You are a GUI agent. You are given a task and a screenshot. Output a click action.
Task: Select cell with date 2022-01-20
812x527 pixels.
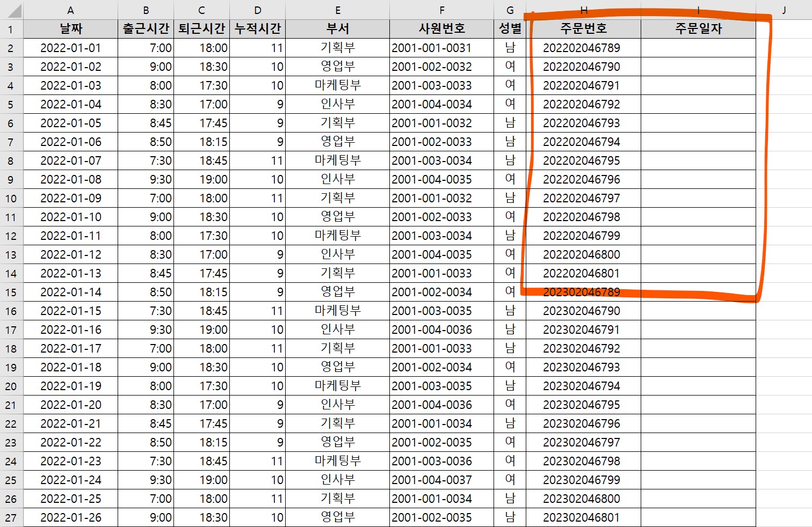click(x=71, y=405)
